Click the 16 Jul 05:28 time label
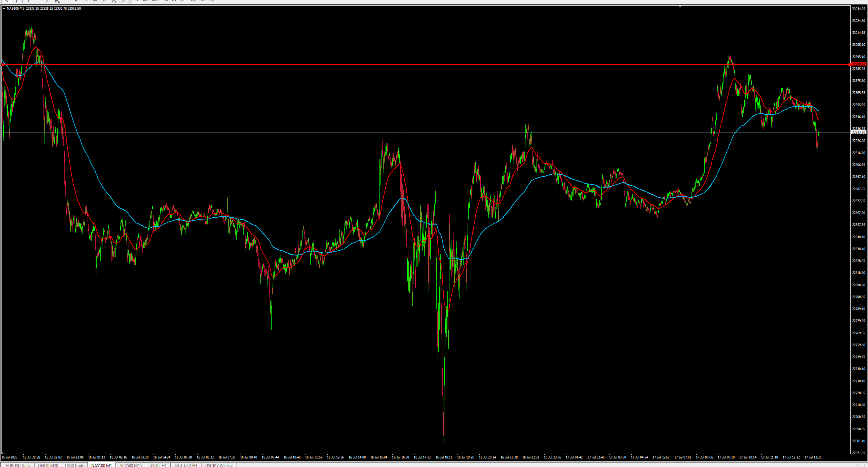This screenshot has height=467, width=868. click(x=184, y=457)
